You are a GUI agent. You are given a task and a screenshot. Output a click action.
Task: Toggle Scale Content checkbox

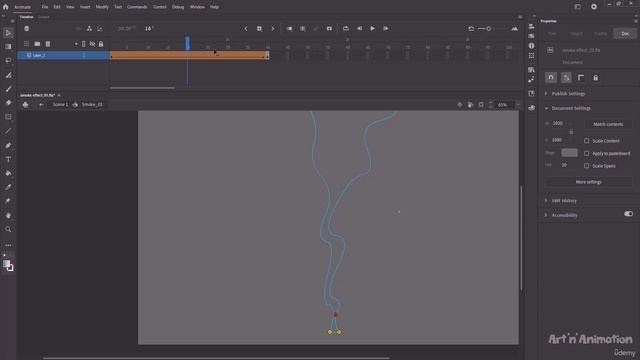pos(587,141)
